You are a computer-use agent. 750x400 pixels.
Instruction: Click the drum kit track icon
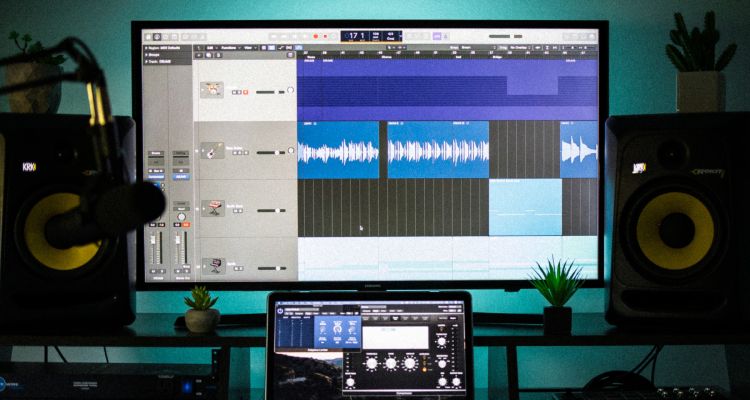click(211, 89)
